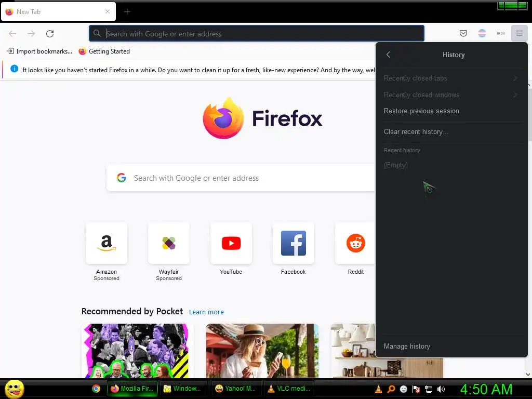Open the toolbar icon next to the account avatar
The width and height of the screenshot is (532, 399).
pos(500,33)
